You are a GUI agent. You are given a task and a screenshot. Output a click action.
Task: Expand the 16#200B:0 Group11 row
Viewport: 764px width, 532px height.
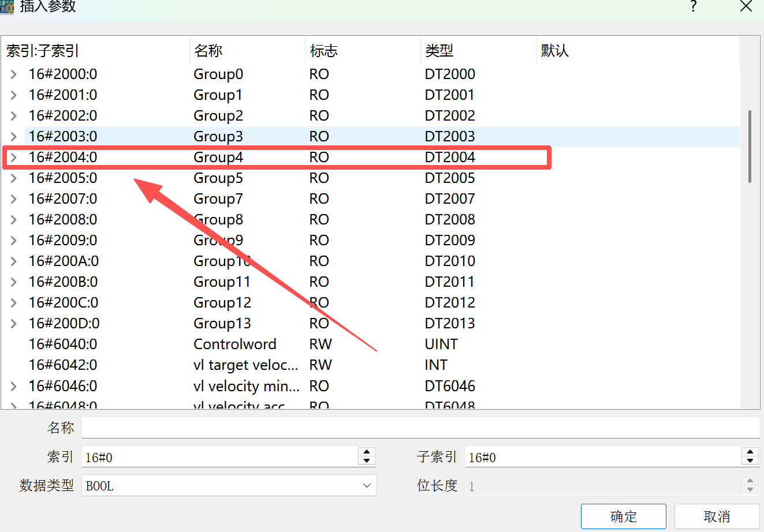[13, 282]
